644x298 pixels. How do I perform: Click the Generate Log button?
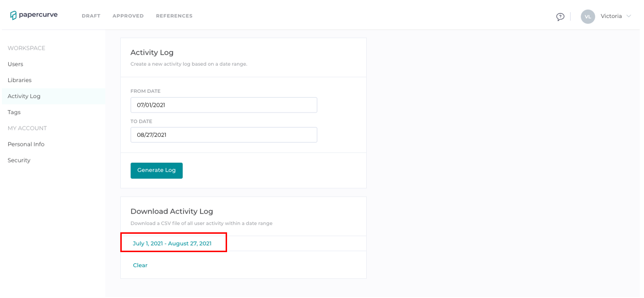[x=157, y=170]
